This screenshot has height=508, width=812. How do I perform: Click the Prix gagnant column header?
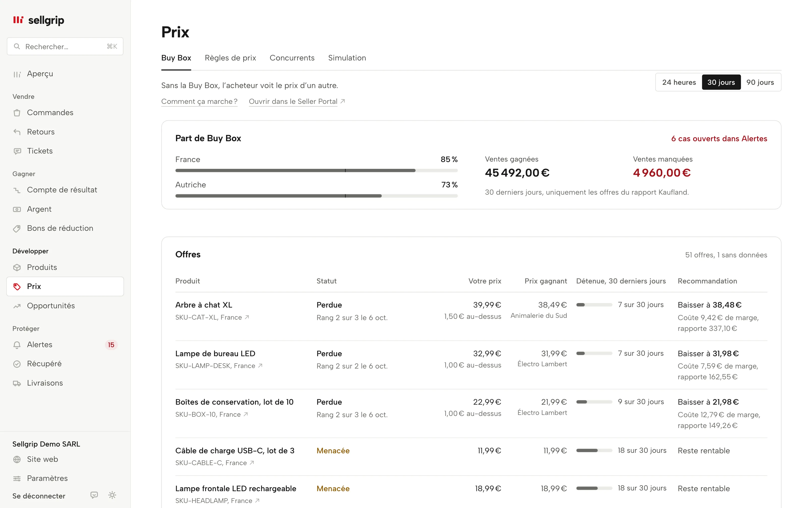click(546, 281)
